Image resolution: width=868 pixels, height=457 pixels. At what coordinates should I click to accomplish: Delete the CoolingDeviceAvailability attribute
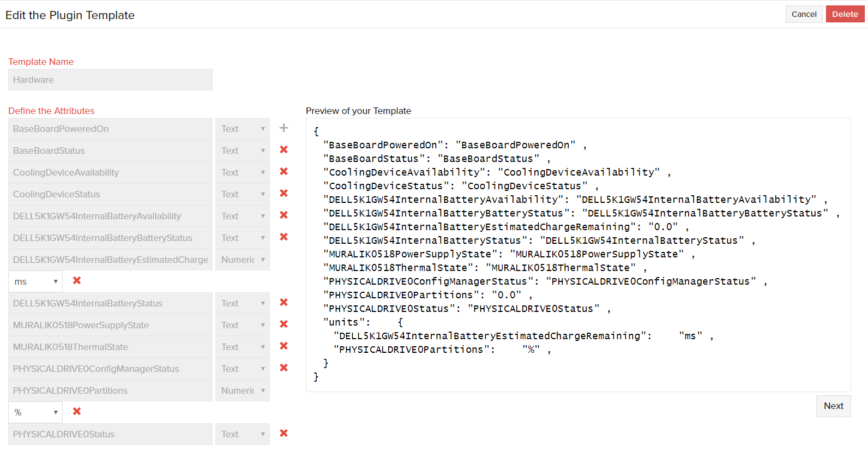[284, 172]
